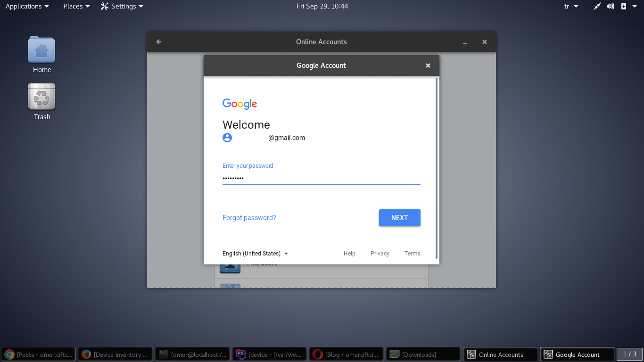Click the account avatar icon beside email
Image resolution: width=644 pixels, height=362 pixels.
click(x=227, y=138)
